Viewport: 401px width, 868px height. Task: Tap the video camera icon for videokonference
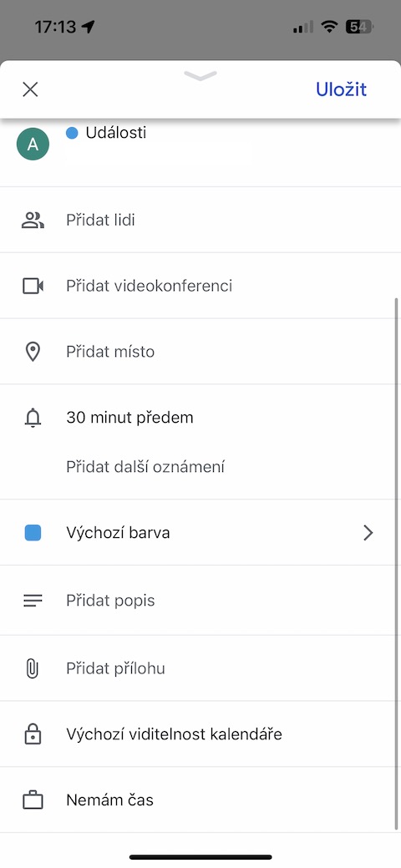point(33,286)
